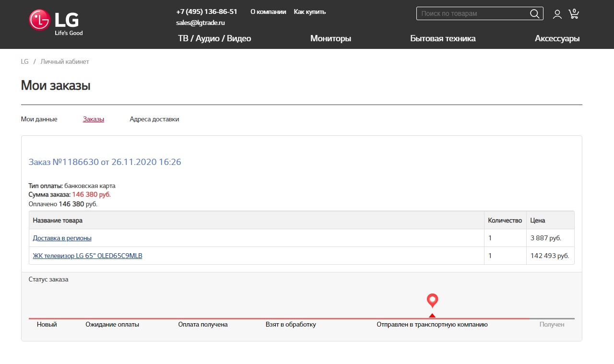Switch to Адреса доставки tab
This screenshot has width=614, height=364.
tap(154, 119)
